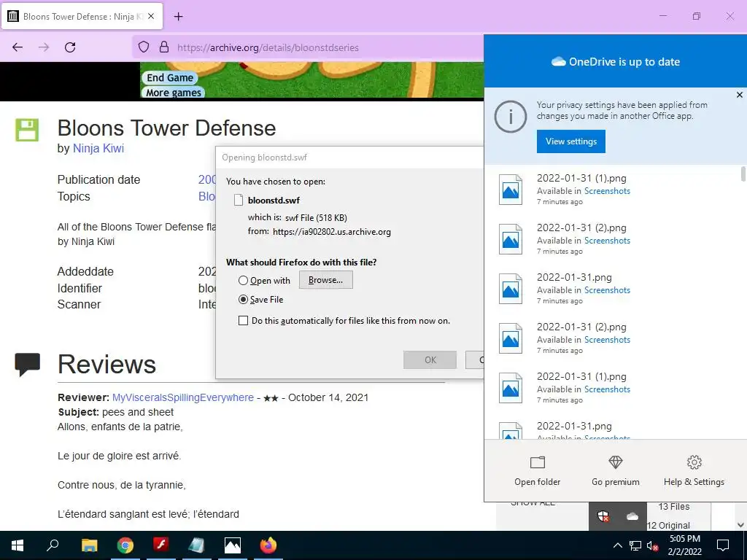Click Open folder in OneDrive panel
The image size is (747, 560).
click(x=538, y=470)
